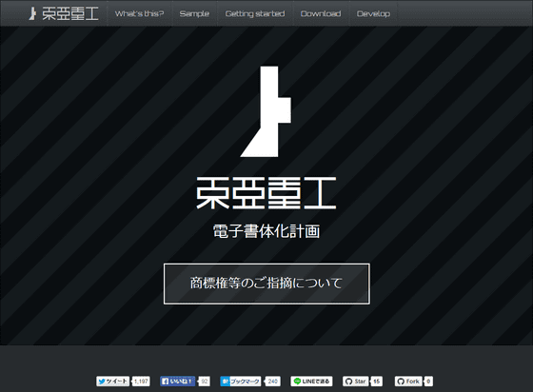Click the 商標権等のご指摘について button
The width and height of the screenshot is (533, 392).
click(x=266, y=284)
